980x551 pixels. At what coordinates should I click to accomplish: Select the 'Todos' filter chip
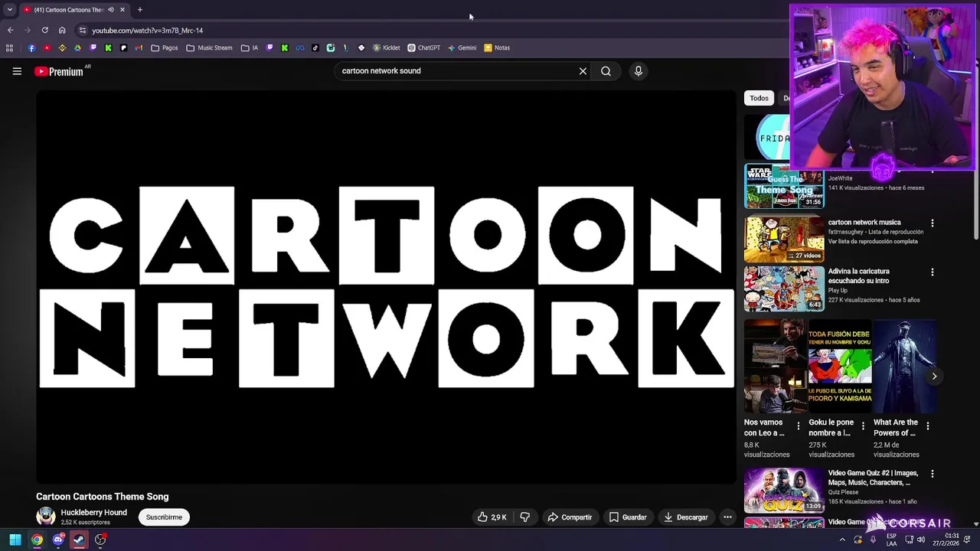pyautogui.click(x=759, y=98)
